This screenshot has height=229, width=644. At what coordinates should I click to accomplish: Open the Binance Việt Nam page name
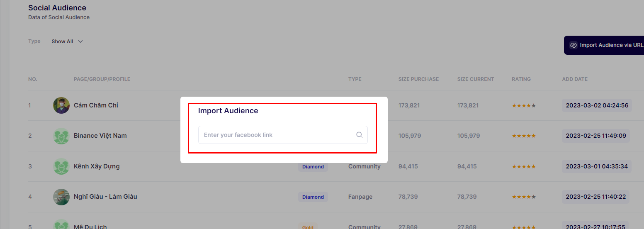point(100,136)
